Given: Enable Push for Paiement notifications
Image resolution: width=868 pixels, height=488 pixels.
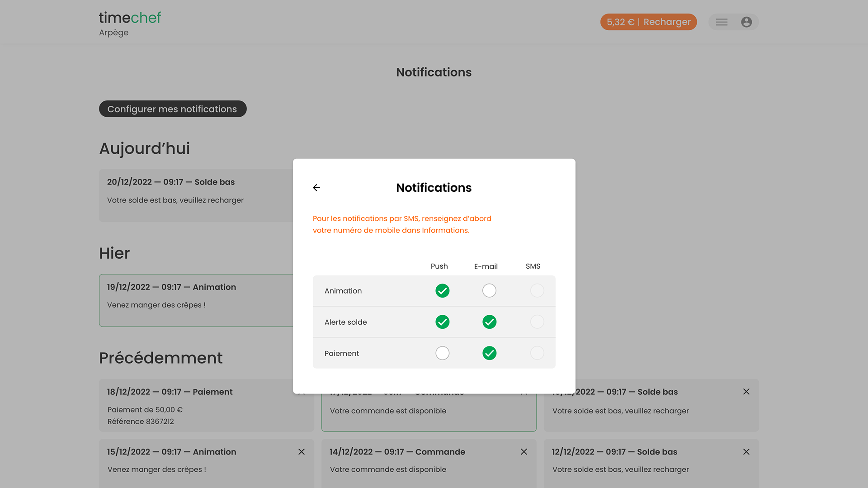Looking at the screenshot, I should [x=442, y=353].
